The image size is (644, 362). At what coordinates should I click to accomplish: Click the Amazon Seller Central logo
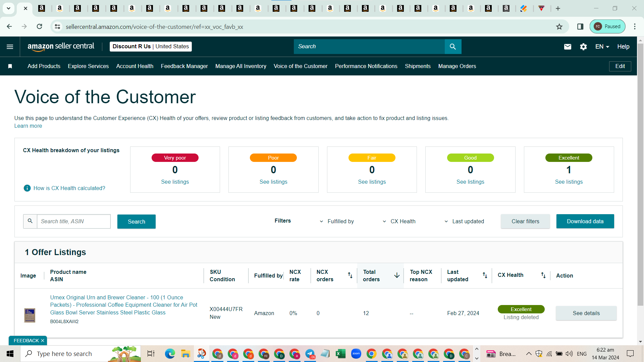tap(61, 47)
